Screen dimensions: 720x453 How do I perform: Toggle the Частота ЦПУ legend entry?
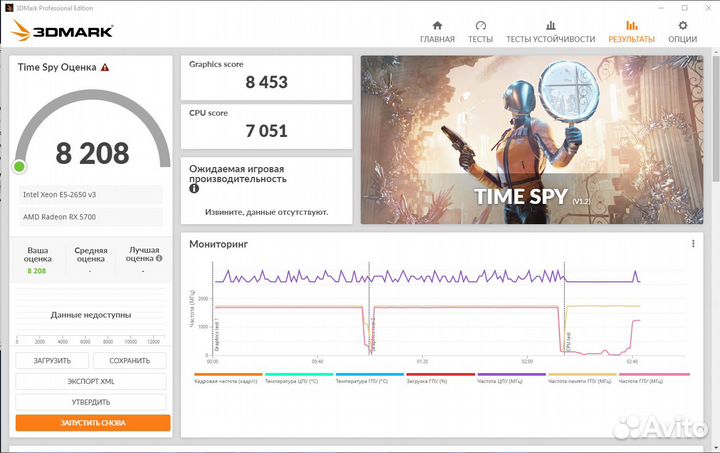(x=511, y=379)
